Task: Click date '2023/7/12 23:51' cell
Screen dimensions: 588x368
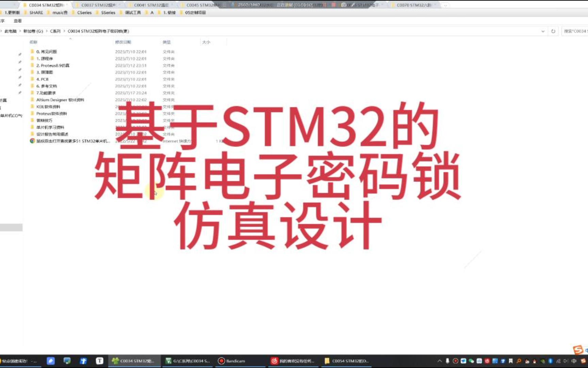Action: 131,65
